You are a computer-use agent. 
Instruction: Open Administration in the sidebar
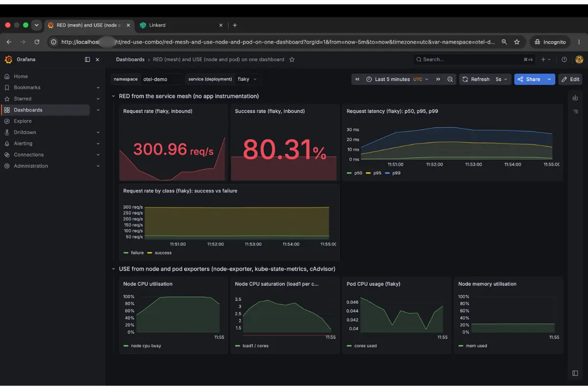(x=31, y=166)
